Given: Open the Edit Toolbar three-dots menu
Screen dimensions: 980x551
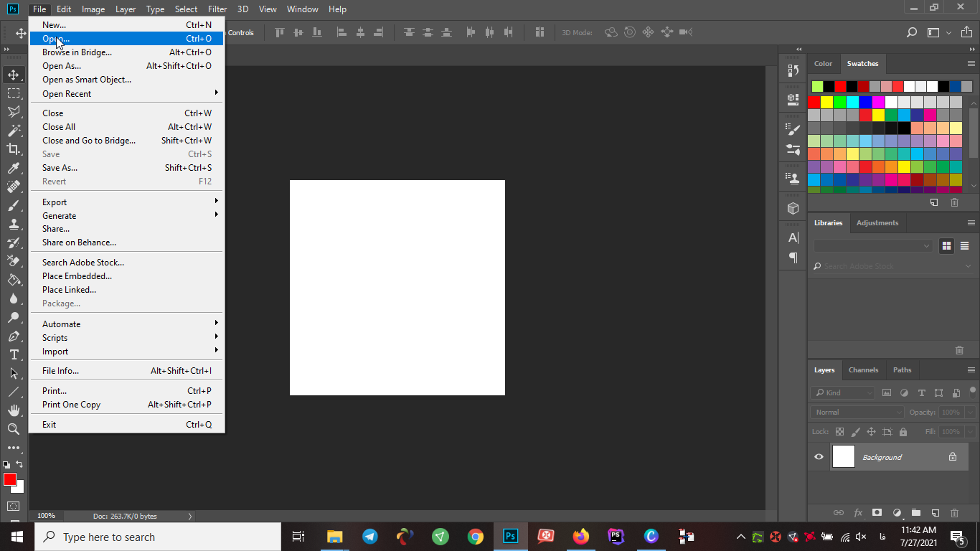Looking at the screenshot, I should pos(14,448).
